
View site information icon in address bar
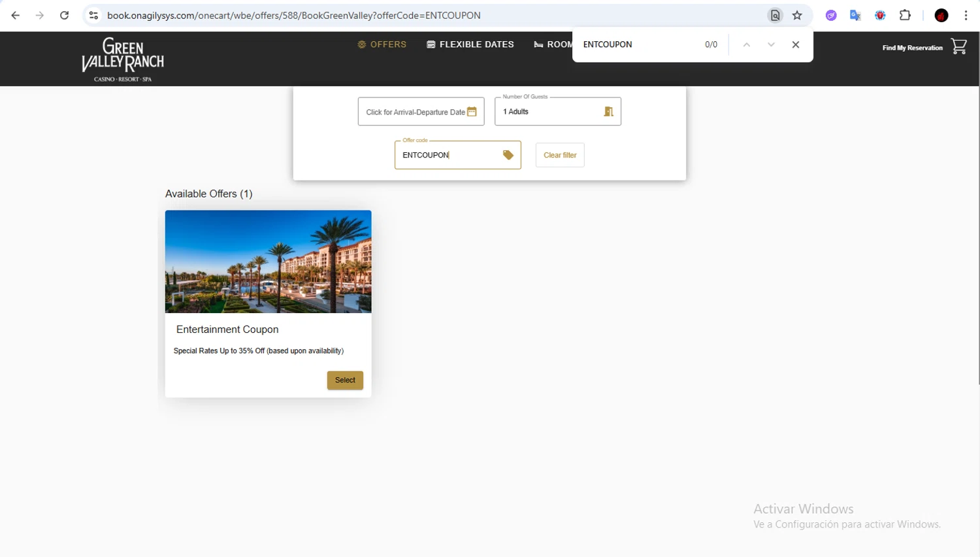point(93,15)
